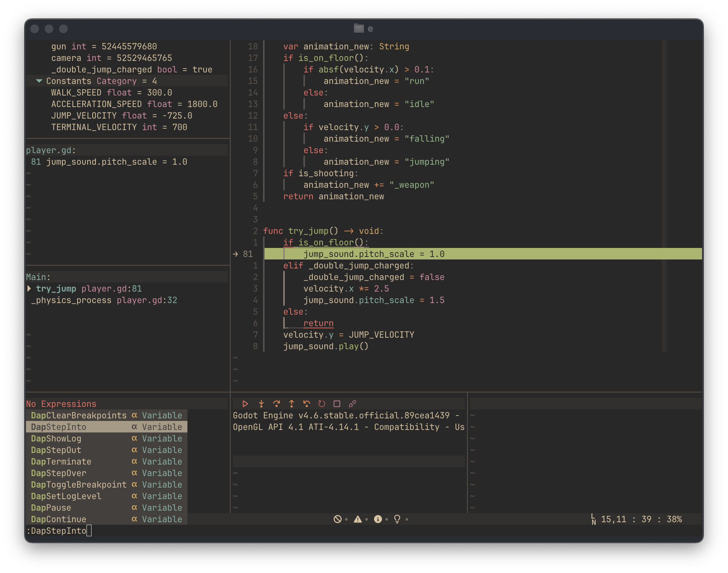The width and height of the screenshot is (728, 573).
Task: Click breakpoint entry 81 jump_sound.pitch_scale
Action: click(x=109, y=161)
